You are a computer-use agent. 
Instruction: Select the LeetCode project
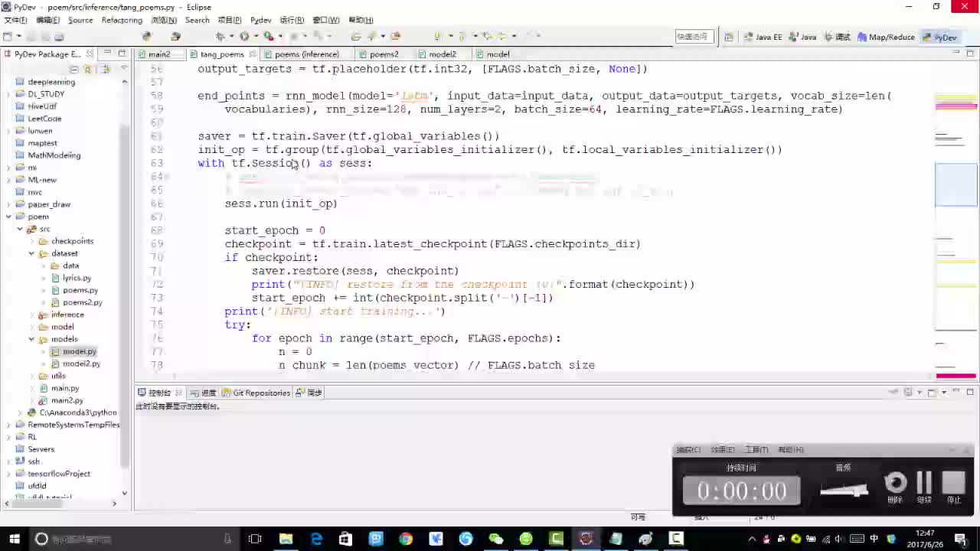44,119
